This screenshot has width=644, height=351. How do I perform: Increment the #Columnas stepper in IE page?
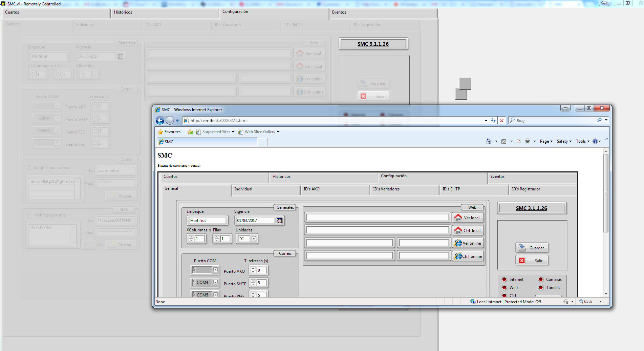(191, 237)
